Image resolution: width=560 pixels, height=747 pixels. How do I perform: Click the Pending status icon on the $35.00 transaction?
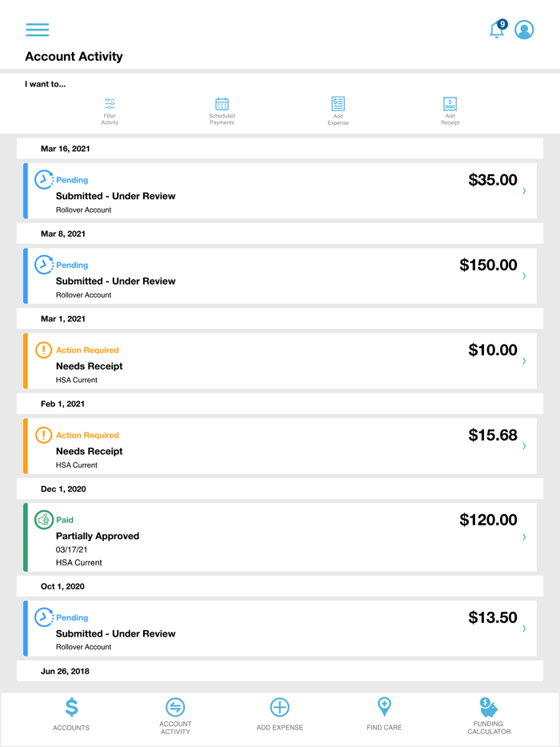[x=44, y=179]
